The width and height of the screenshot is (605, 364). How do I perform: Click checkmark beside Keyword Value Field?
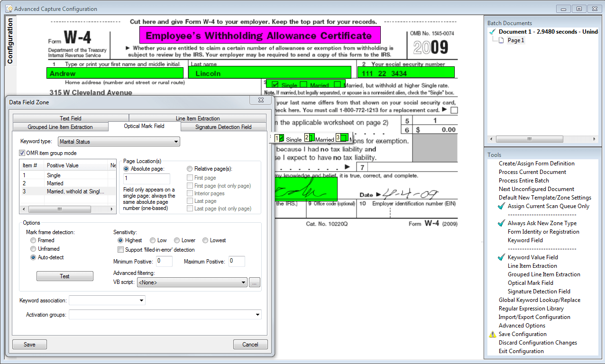(502, 257)
